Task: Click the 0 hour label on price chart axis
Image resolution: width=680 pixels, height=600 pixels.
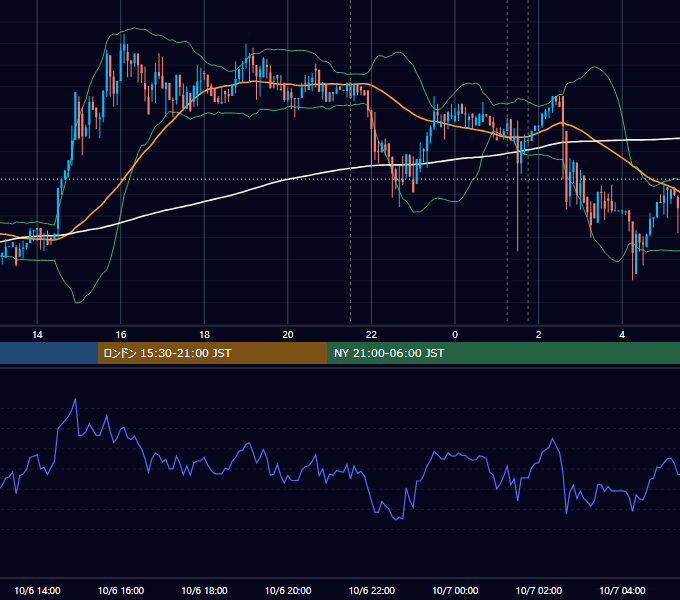Action: click(455, 335)
